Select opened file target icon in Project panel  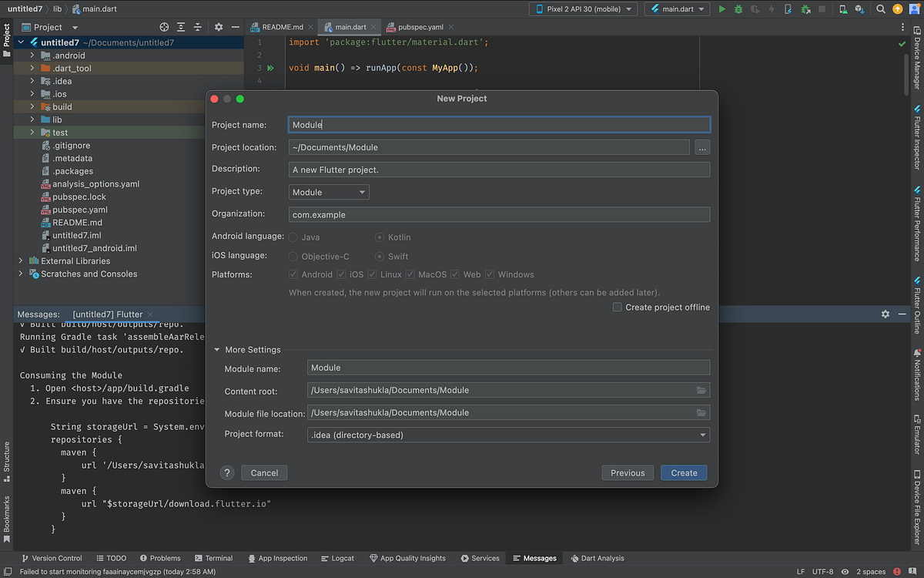164,27
